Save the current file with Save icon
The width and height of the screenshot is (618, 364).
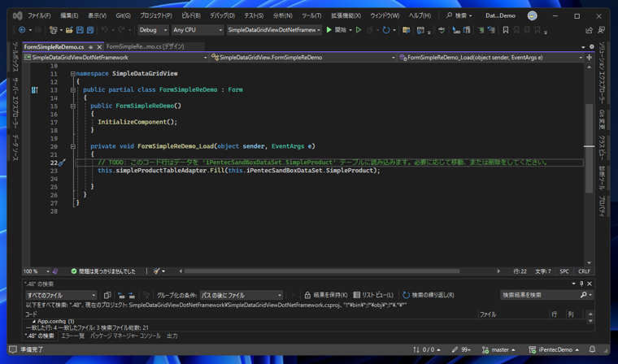80,30
